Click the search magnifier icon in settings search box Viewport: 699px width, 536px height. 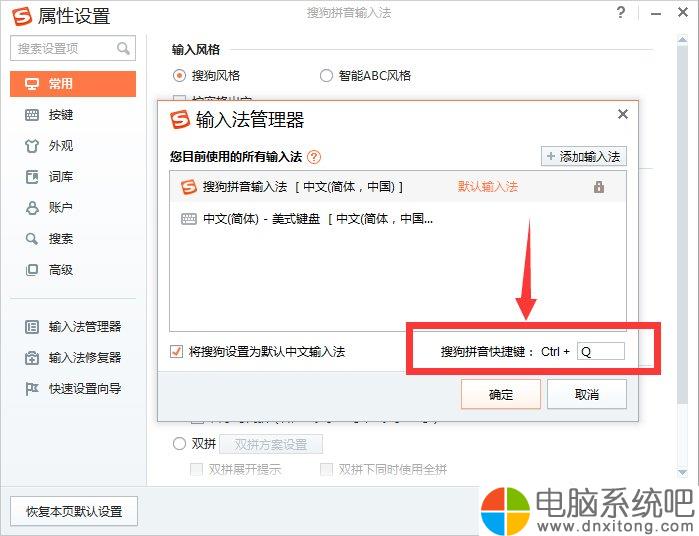(x=123, y=48)
